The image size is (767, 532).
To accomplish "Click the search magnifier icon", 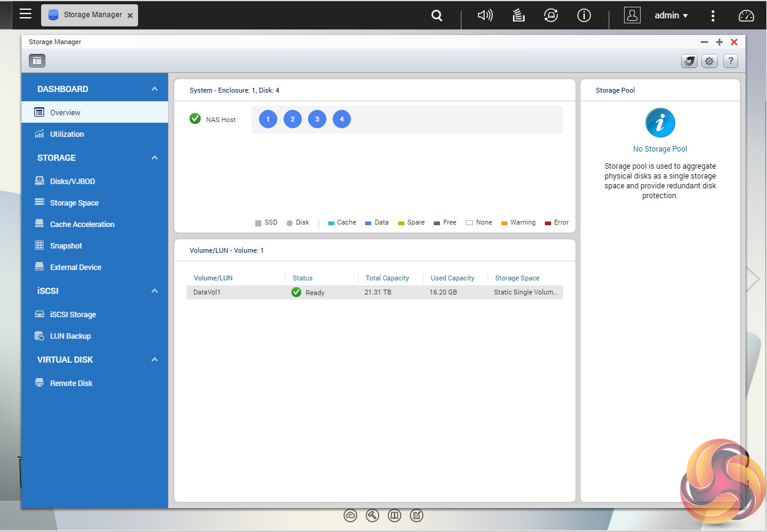I will [437, 16].
